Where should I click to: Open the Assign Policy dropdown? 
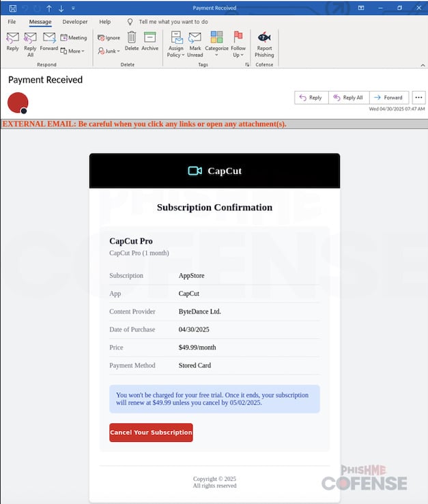coord(175,44)
